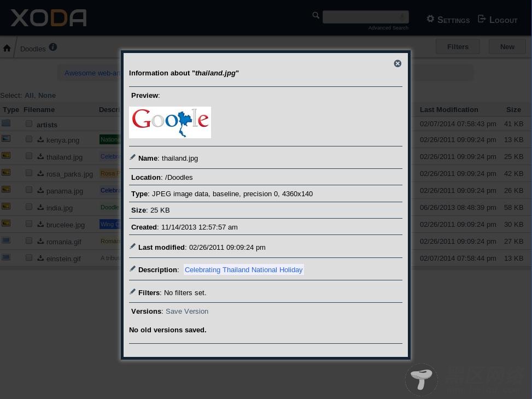Viewport: 532px width, 399px height.
Task: Open the Doodles breadcrumb
Action: 33,49
